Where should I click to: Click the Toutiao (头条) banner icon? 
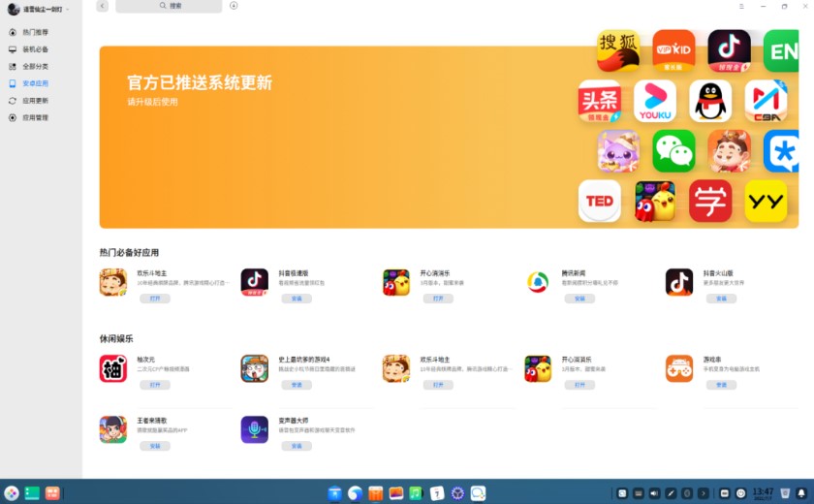point(600,101)
